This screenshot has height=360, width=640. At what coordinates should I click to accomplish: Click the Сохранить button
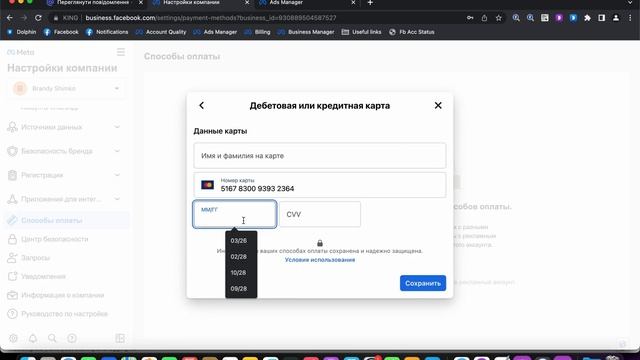point(423,283)
